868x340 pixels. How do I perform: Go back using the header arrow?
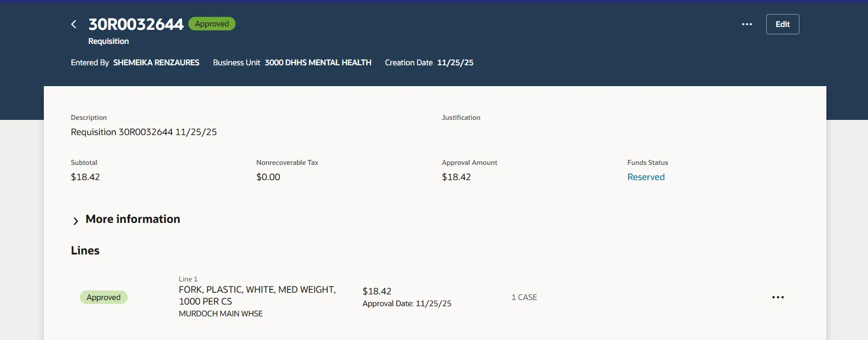74,24
